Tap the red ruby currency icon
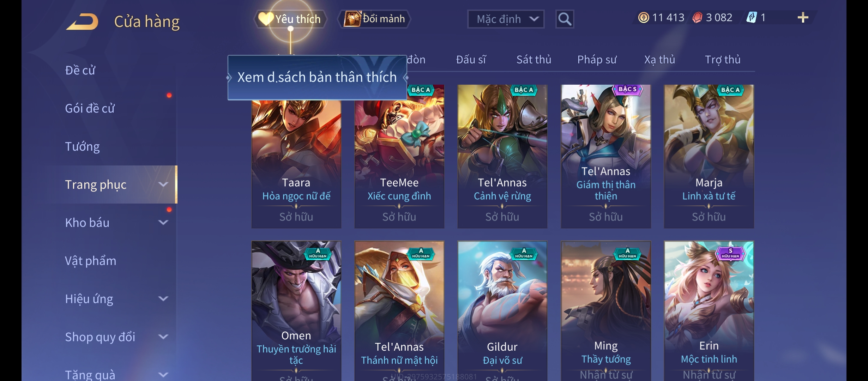Screen dimensions: 868x381 [x=697, y=18]
